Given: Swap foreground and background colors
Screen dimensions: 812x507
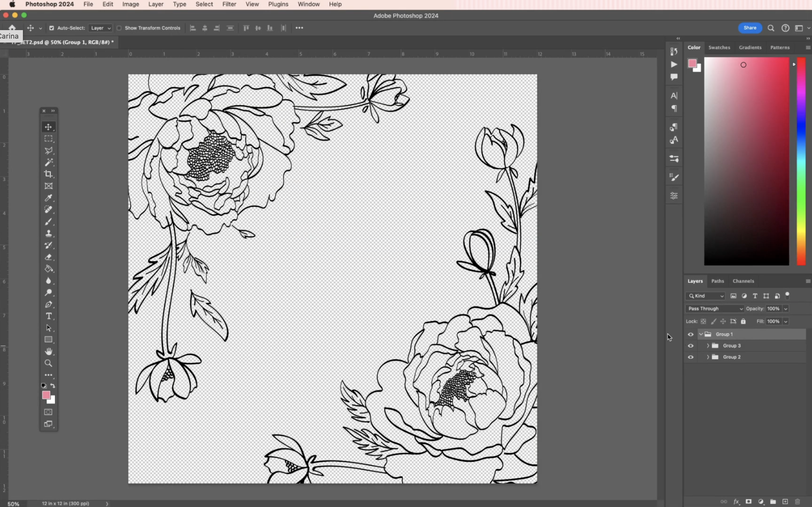Looking at the screenshot, I should click(x=53, y=386).
